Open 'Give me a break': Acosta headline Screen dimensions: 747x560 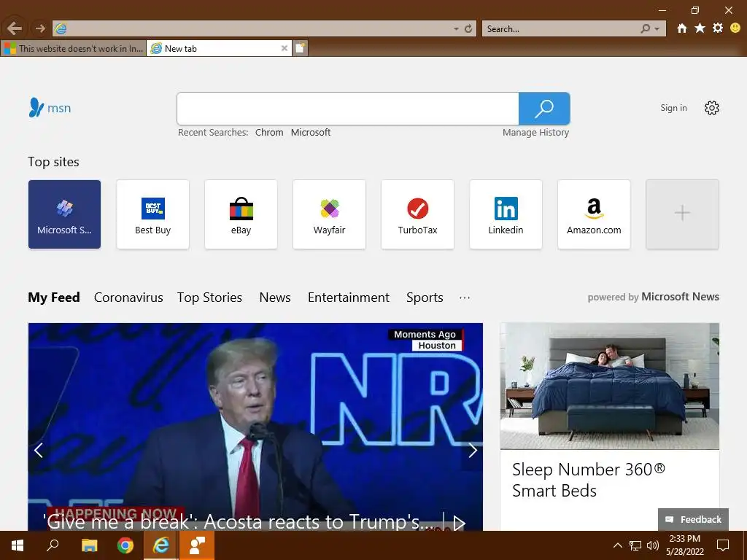pyautogui.click(x=239, y=522)
